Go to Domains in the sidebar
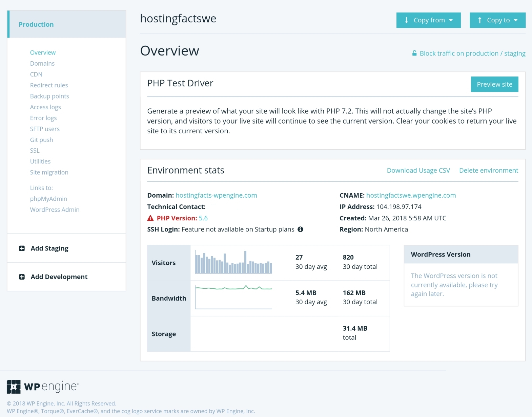Viewport: 532px width, 417px height. pyautogui.click(x=42, y=63)
